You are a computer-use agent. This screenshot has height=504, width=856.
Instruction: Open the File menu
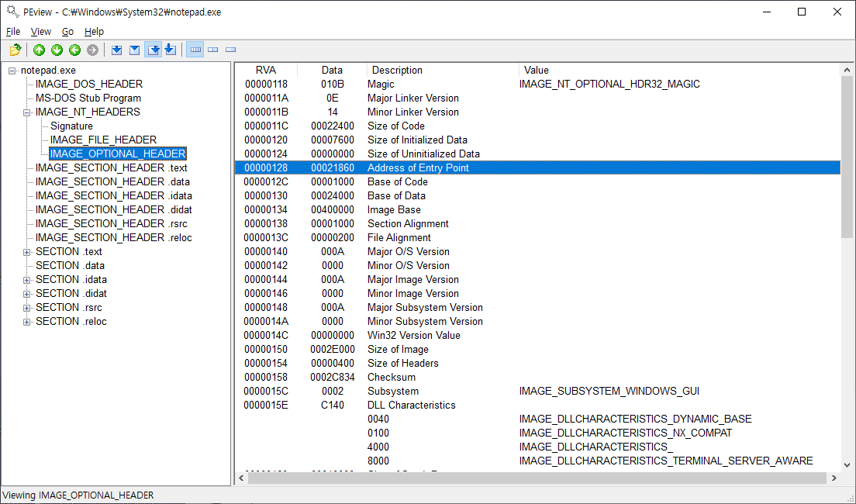point(13,32)
